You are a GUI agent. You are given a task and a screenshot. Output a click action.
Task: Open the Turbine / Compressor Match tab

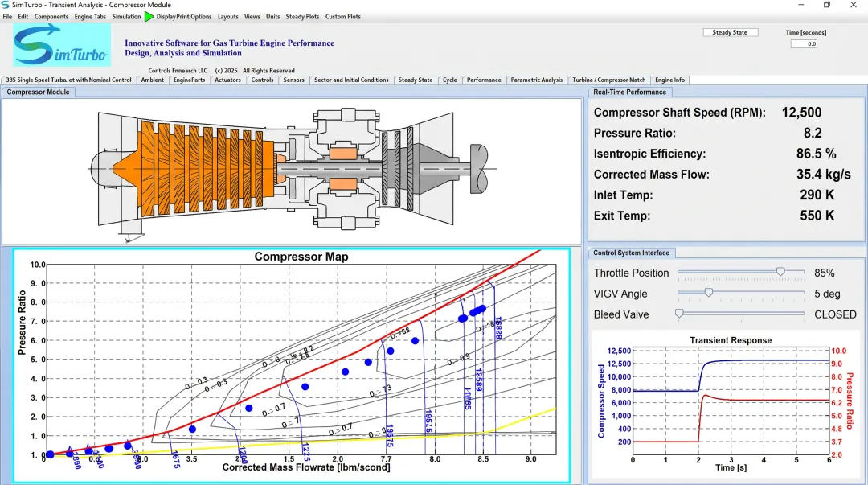[x=608, y=80]
